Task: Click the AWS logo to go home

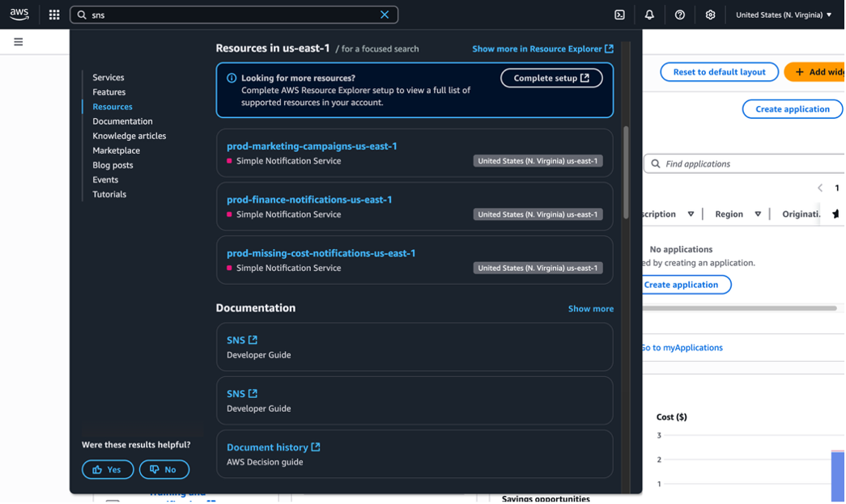Action: point(19,14)
